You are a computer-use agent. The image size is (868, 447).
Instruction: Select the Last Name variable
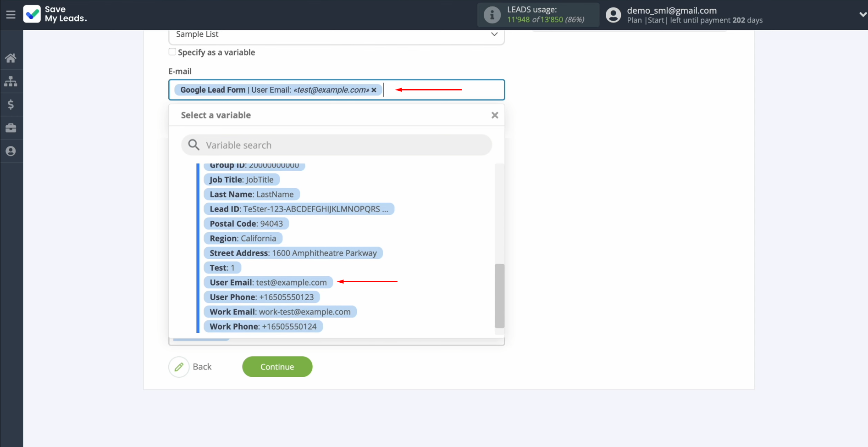(252, 195)
